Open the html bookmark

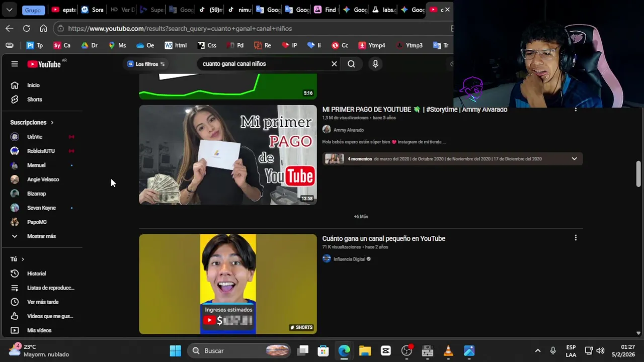(x=176, y=45)
